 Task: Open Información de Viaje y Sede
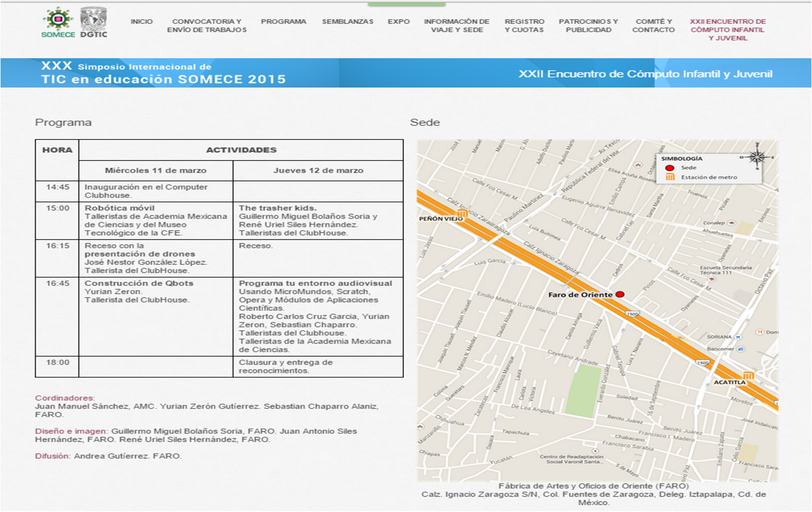click(457, 26)
